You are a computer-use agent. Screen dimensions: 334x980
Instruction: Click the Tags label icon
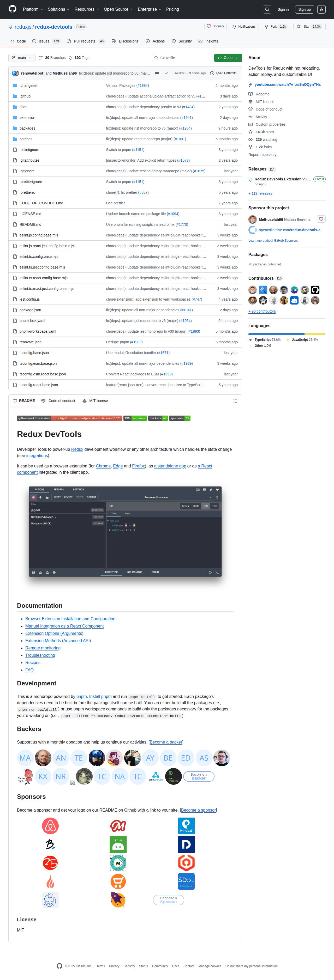(70, 58)
